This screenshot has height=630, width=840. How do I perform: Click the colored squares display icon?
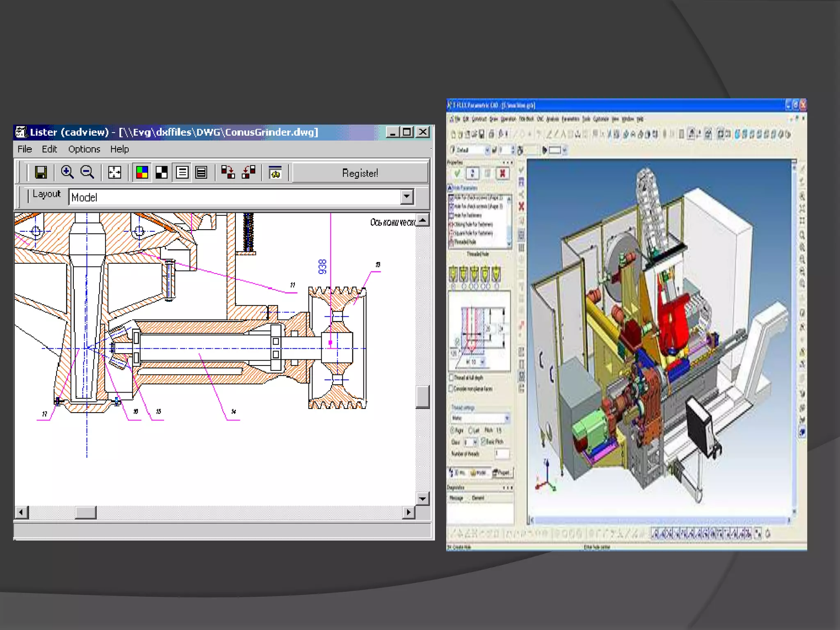point(142,173)
